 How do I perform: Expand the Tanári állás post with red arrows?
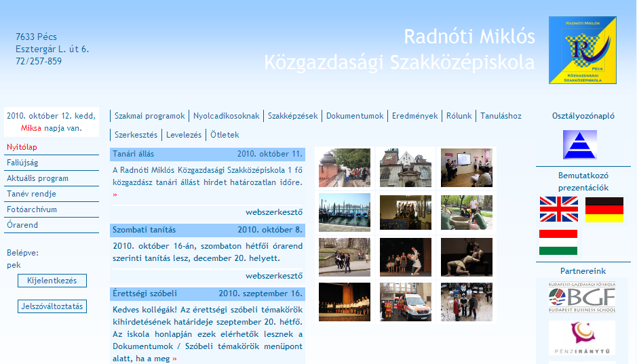tap(115, 195)
